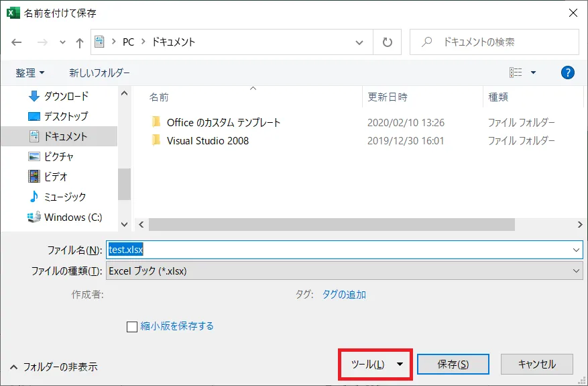Click the 保存(S) button
Viewport: 588px width, 386px height.
click(x=453, y=365)
